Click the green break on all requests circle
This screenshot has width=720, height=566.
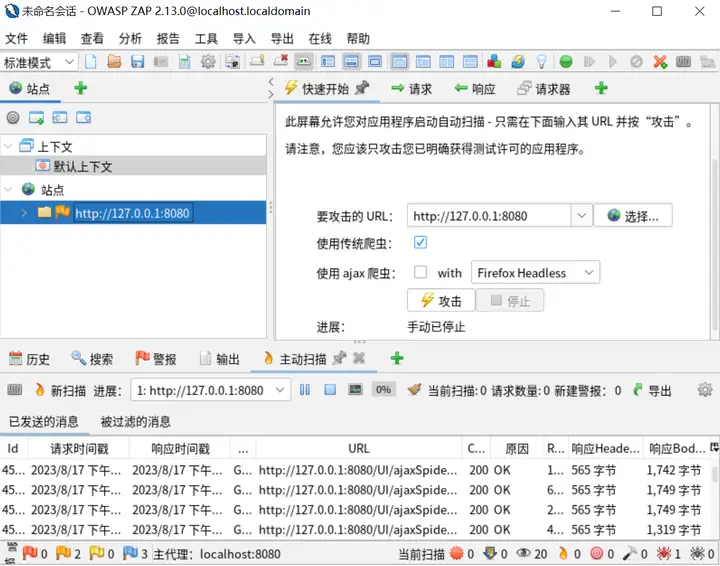[x=566, y=62]
